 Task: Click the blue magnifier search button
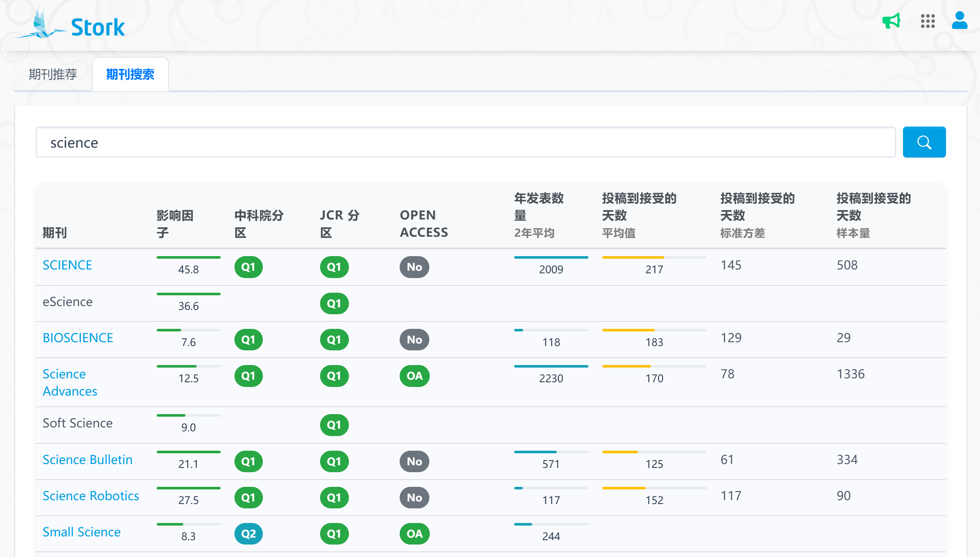tap(924, 142)
